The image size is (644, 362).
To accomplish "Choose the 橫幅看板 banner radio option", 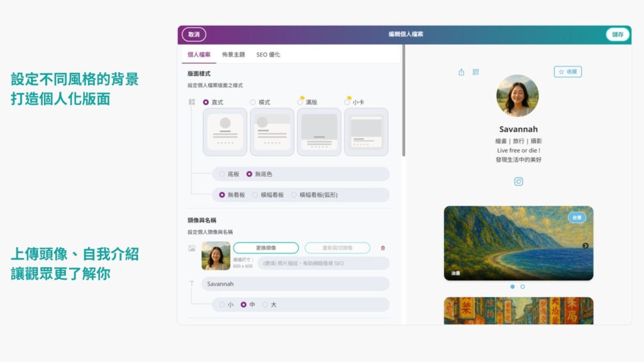I will click(x=255, y=195).
